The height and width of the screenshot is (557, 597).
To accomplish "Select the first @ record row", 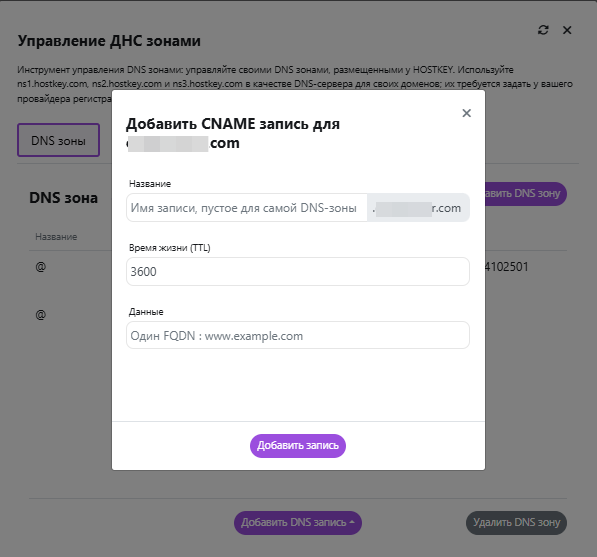I will point(41,267).
